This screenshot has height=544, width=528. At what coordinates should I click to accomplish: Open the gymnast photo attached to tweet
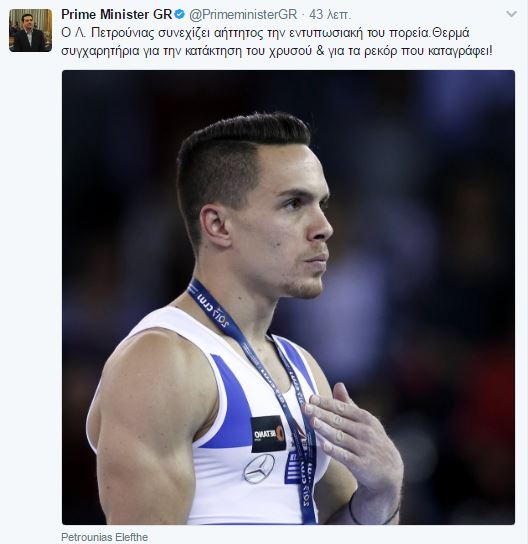point(288,297)
